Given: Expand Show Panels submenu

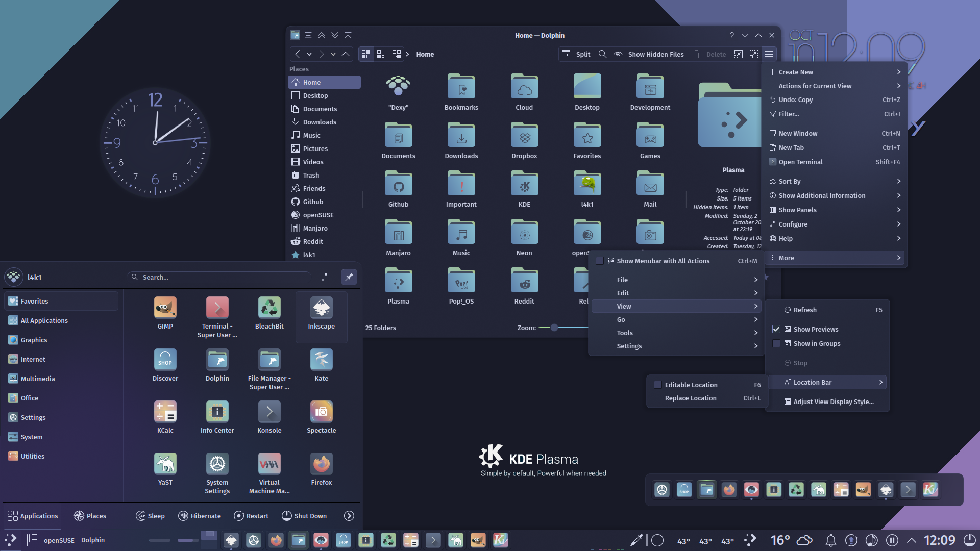Looking at the screenshot, I should [835, 210].
